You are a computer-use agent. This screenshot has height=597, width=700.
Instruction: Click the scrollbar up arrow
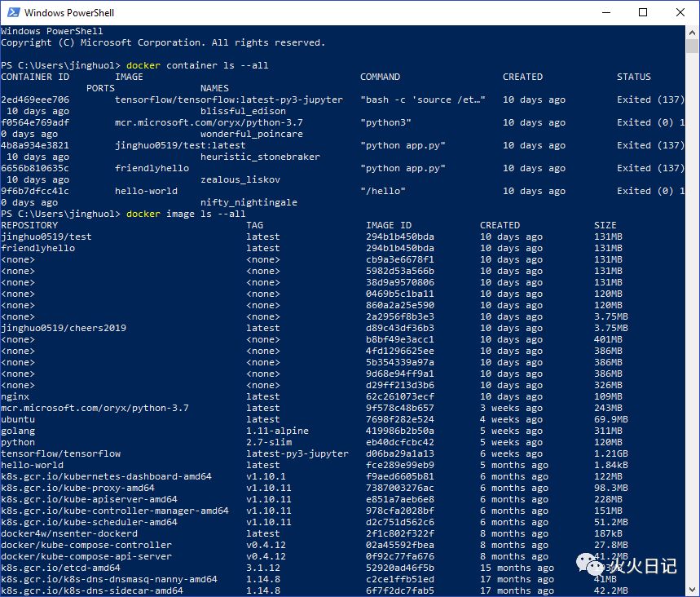[x=692, y=32]
